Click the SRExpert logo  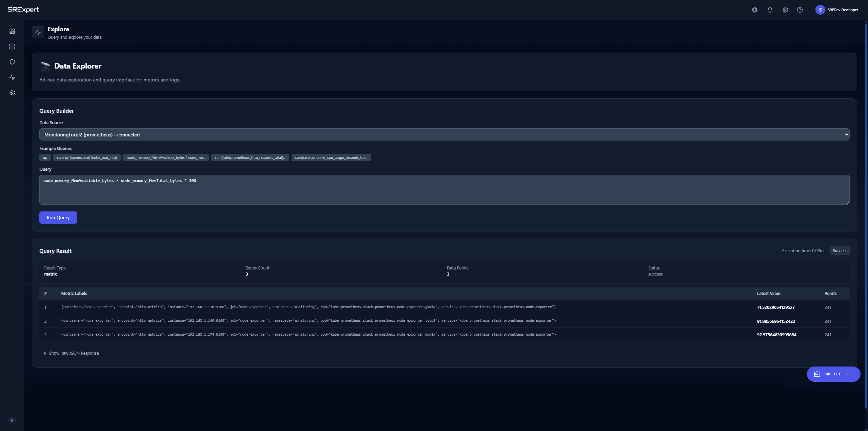(x=23, y=10)
